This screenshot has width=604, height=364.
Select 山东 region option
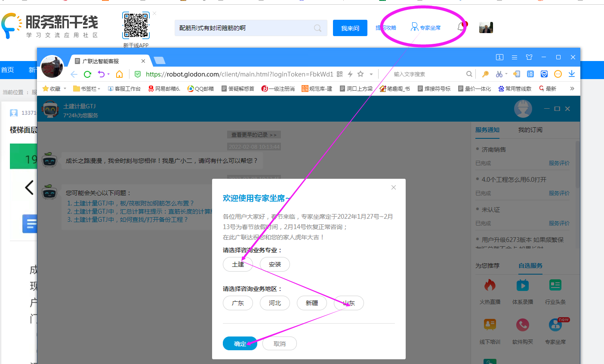coord(349,303)
